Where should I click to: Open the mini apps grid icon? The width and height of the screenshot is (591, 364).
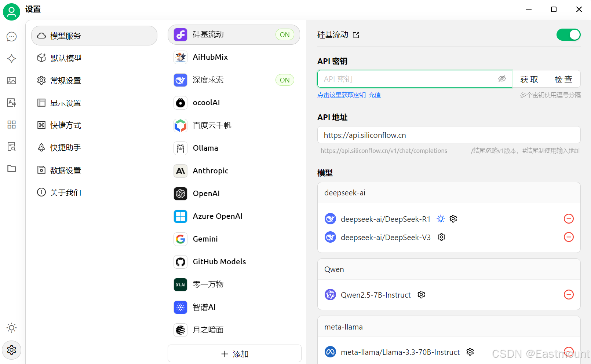click(x=12, y=125)
